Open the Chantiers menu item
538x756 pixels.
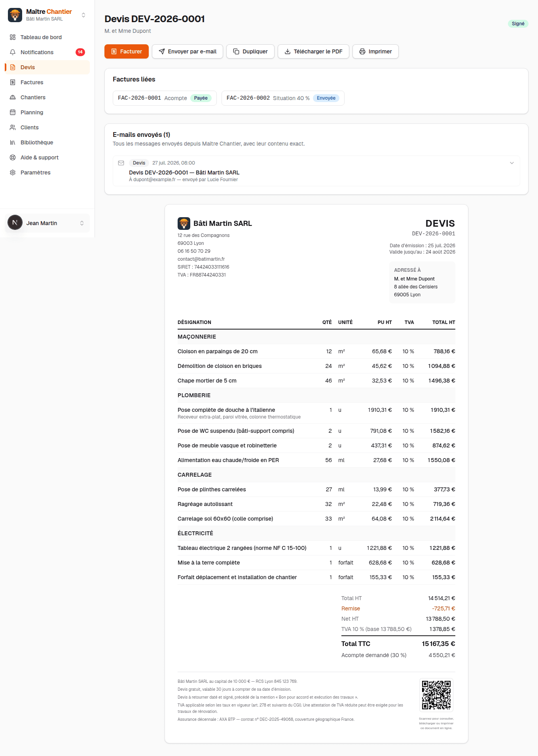(47, 97)
